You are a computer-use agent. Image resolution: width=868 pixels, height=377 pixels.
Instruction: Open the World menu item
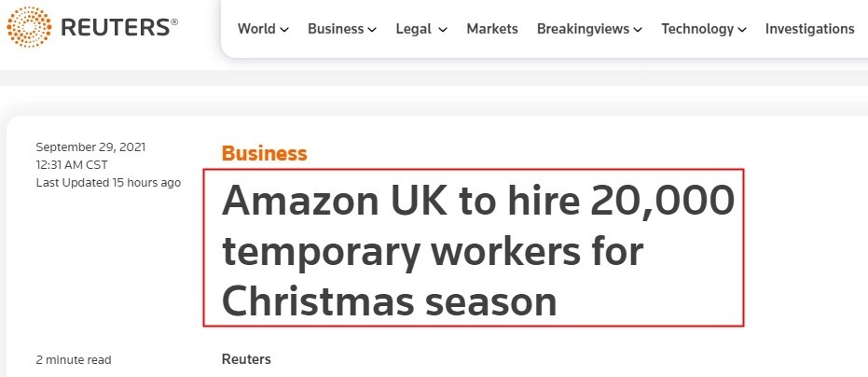pos(256,29)
